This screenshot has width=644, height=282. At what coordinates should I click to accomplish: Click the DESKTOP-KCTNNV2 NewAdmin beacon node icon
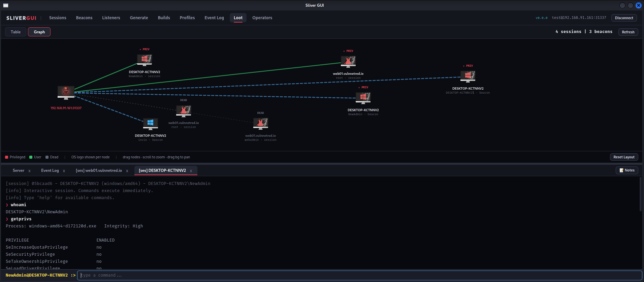click(363, 98)
